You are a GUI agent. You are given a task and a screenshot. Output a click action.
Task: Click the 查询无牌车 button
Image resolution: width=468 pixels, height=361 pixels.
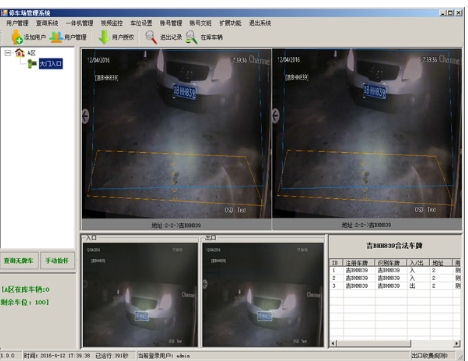(19, 260)
